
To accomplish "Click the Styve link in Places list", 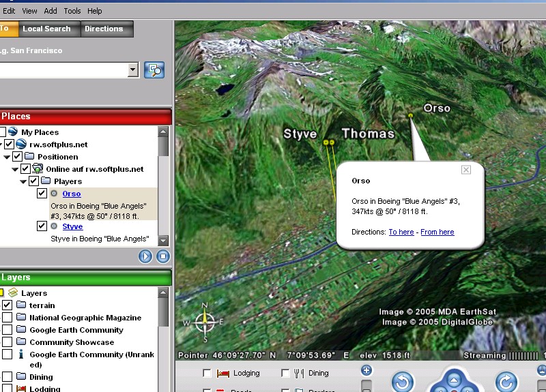I will click(x=72, y=226).
